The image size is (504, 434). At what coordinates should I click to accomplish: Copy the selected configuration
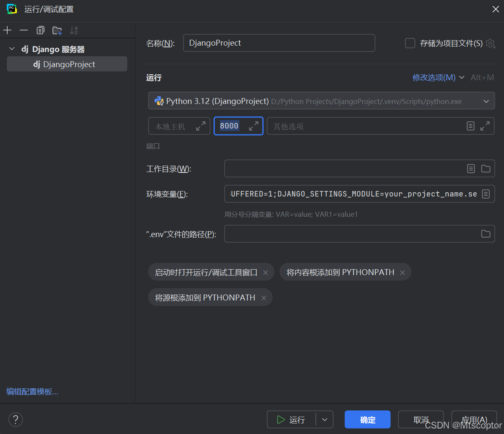40,30
